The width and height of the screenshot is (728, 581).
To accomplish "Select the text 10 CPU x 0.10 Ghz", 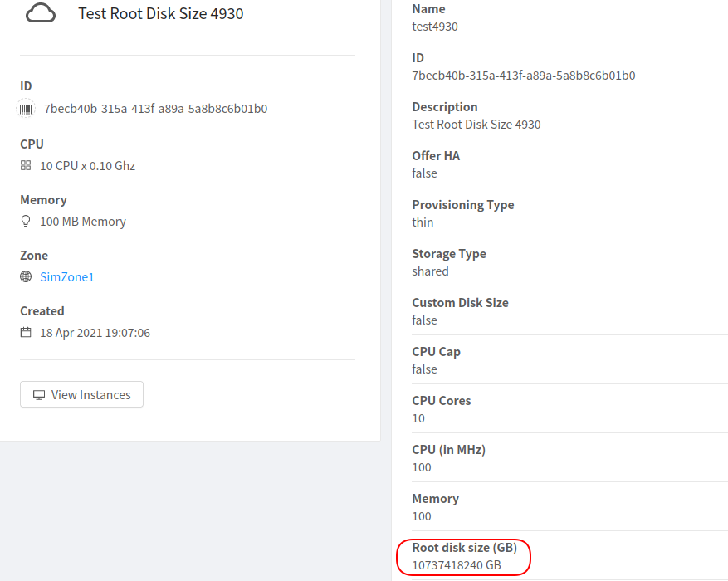I will pos(88,166).
